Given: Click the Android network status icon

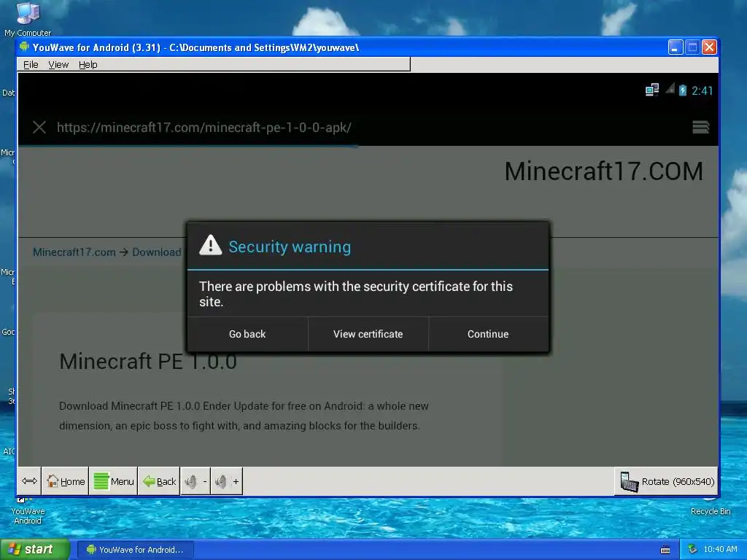Looking at the screenshot, I should pyautogui.click(x=652, y=90).
